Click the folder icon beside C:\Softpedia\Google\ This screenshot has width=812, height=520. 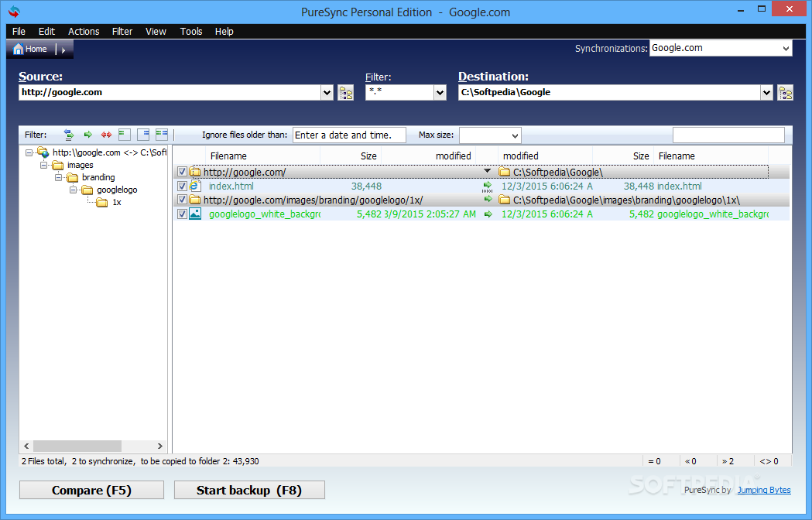tap(505, 172)
